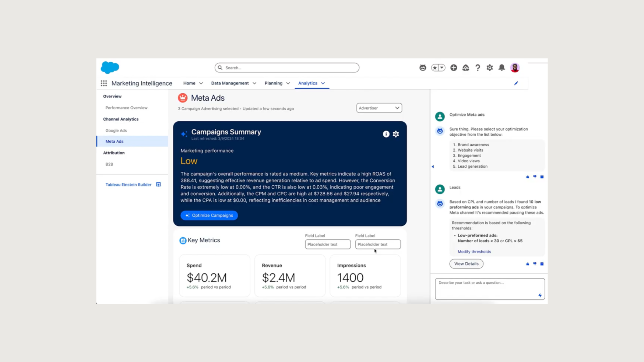Click the Modify thresholds link

(474, 251)
